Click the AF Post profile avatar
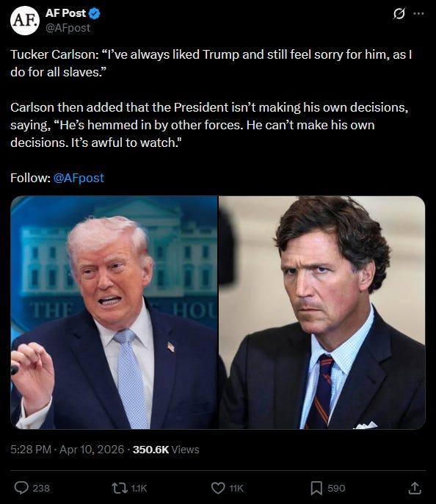The image size is (436, 504). (25, 21)
